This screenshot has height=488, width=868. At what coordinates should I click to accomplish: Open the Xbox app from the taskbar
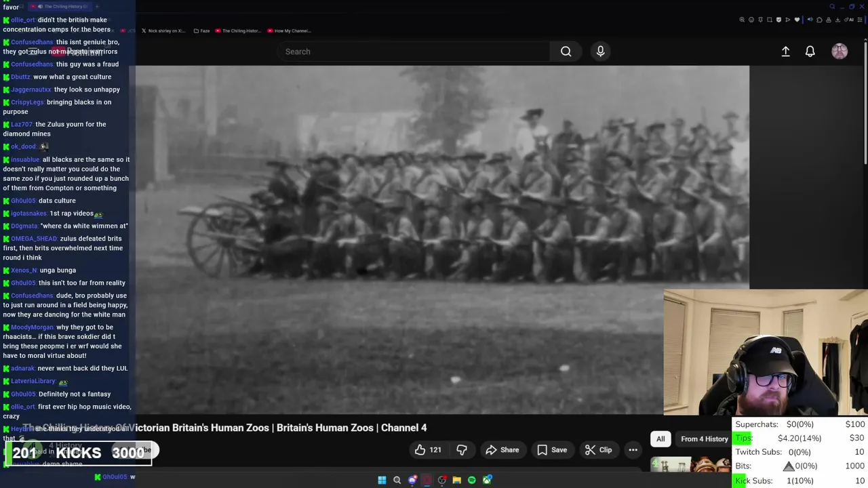(487, 481)
